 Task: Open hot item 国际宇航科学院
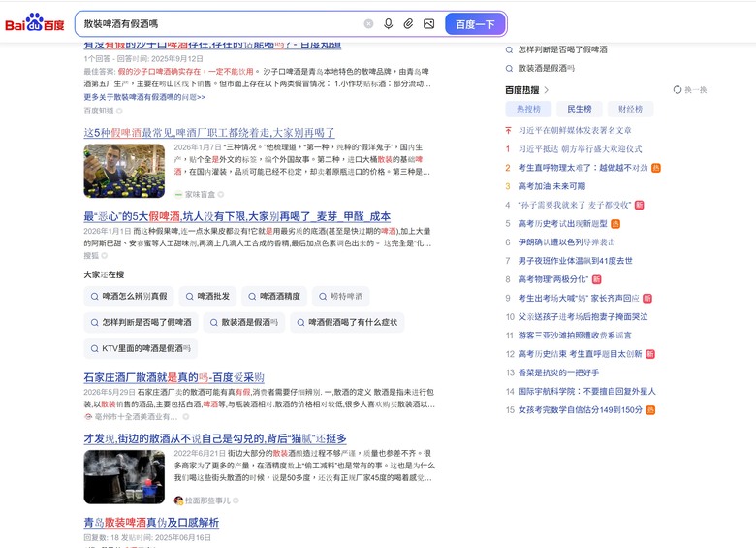(586, 391)
